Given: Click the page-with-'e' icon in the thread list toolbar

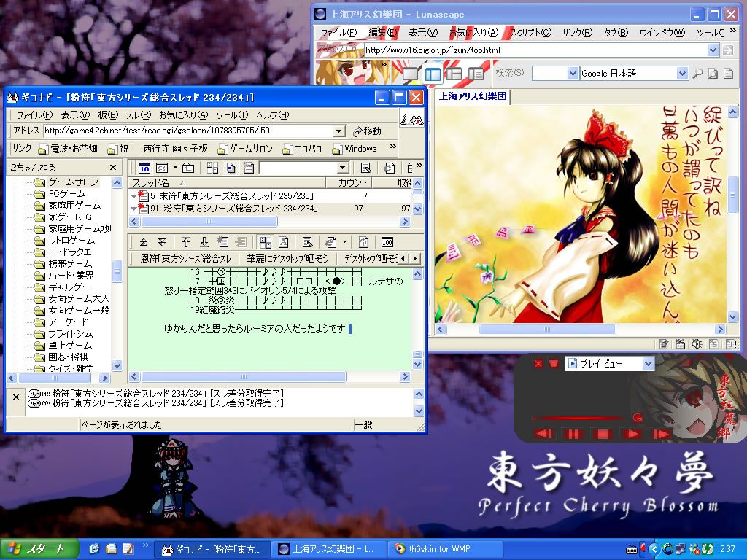Looking at the screenshot, I should point(390,168).
